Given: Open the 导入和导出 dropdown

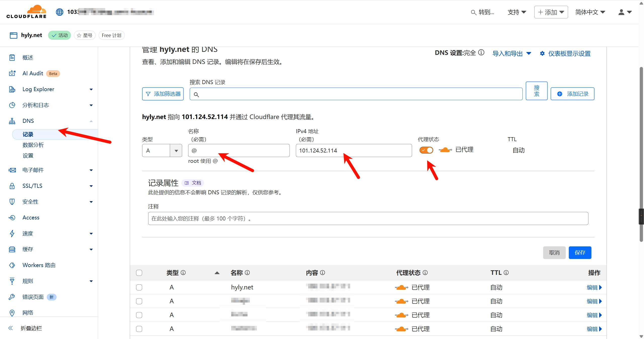Looking at the screenshot, I should point(512,54).
